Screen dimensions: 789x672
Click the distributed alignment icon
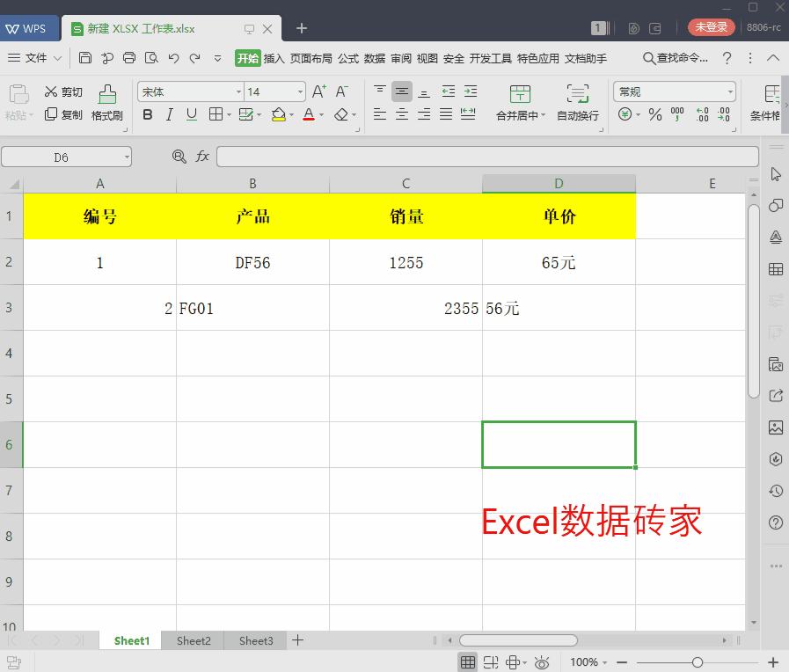click(468, 114)
